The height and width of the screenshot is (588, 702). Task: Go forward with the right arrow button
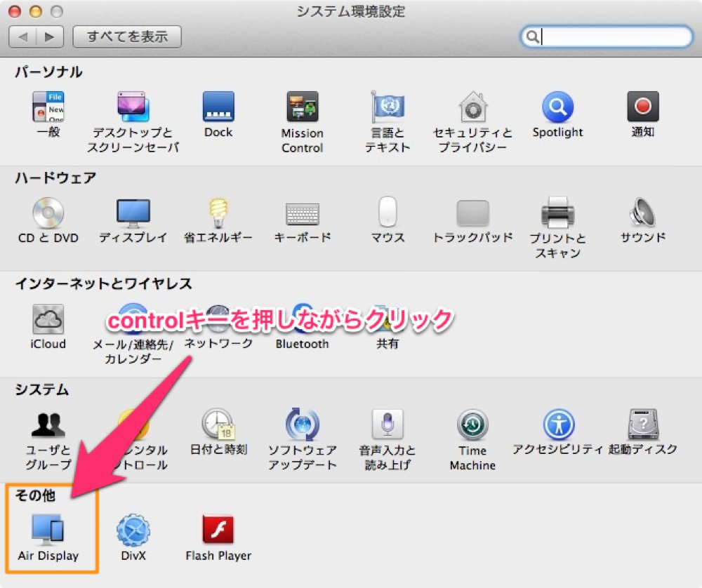pos(50,36)
